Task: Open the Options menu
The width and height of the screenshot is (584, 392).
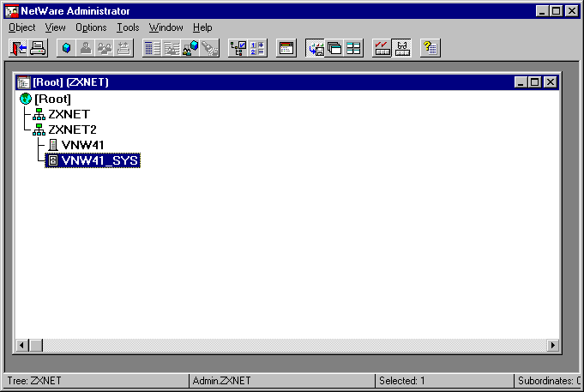Action: coord(91,27)
